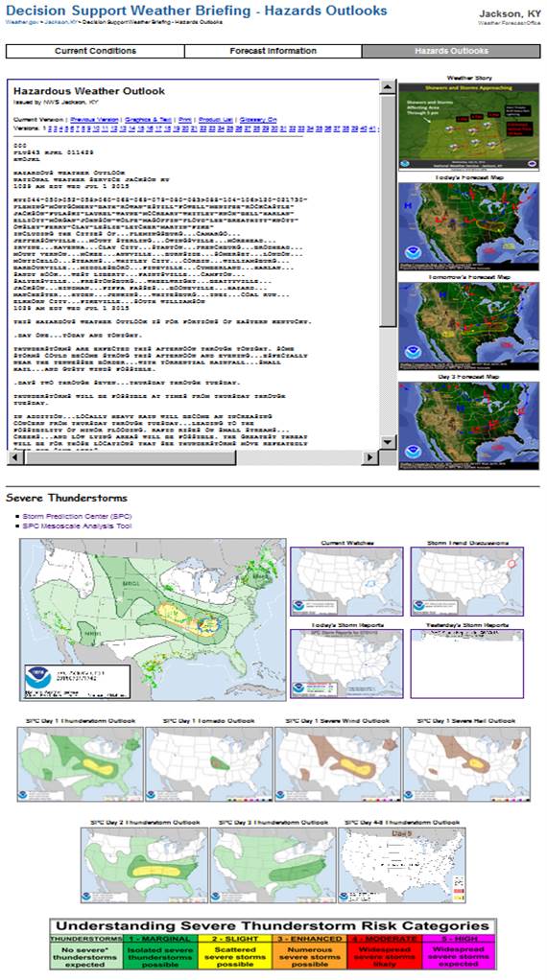Open Today's Storm Reports map

coord(346,664)
